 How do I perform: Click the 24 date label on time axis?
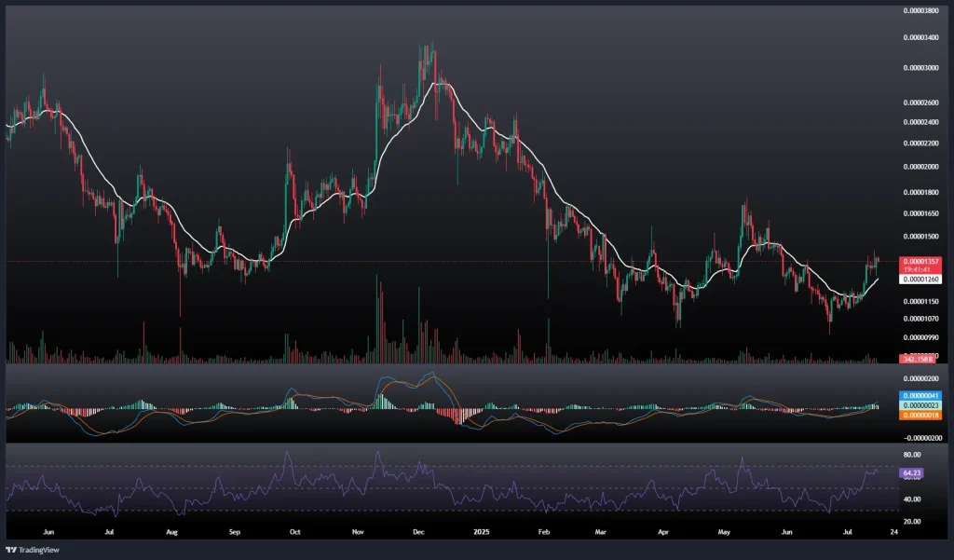point(894,532)
